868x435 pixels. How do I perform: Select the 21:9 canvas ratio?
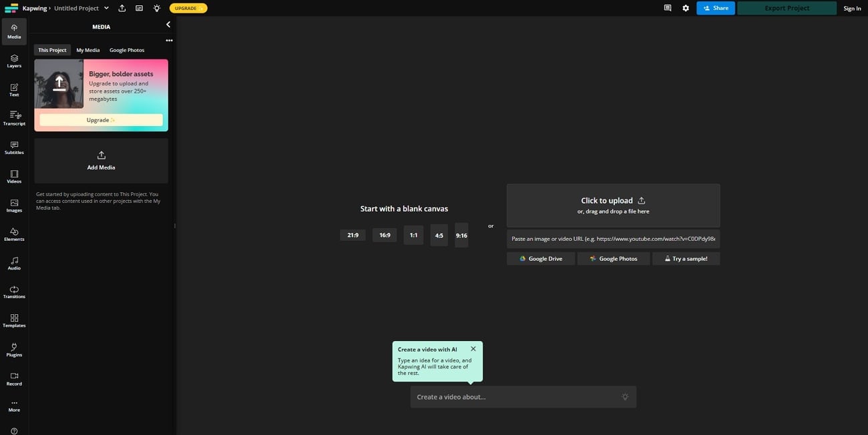point(353,235)
